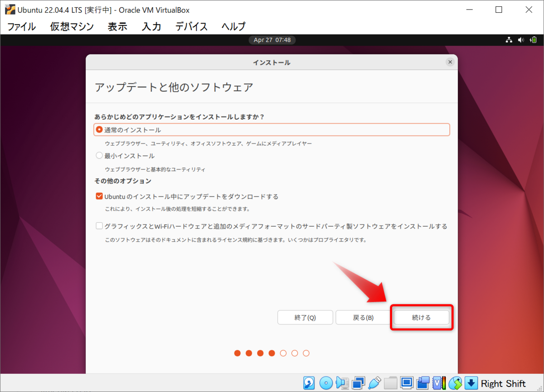This screenshot has width=544, height=392.
Task: Close the installer dialog with X
Action: (450, 62)
